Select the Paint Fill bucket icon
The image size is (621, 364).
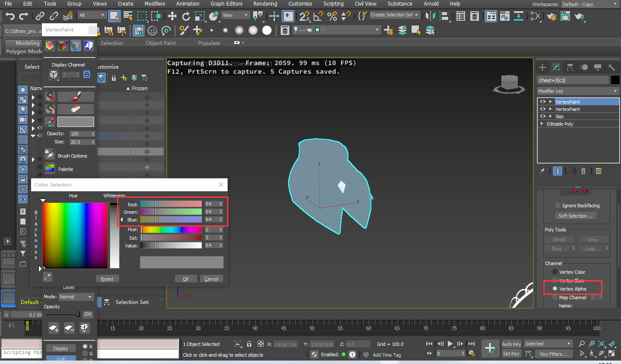tap(50, 97)
